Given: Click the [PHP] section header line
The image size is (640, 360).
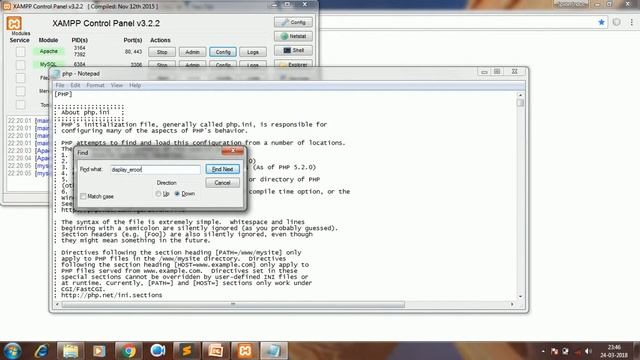Looking at the screenshot, I should coord(63,94).
